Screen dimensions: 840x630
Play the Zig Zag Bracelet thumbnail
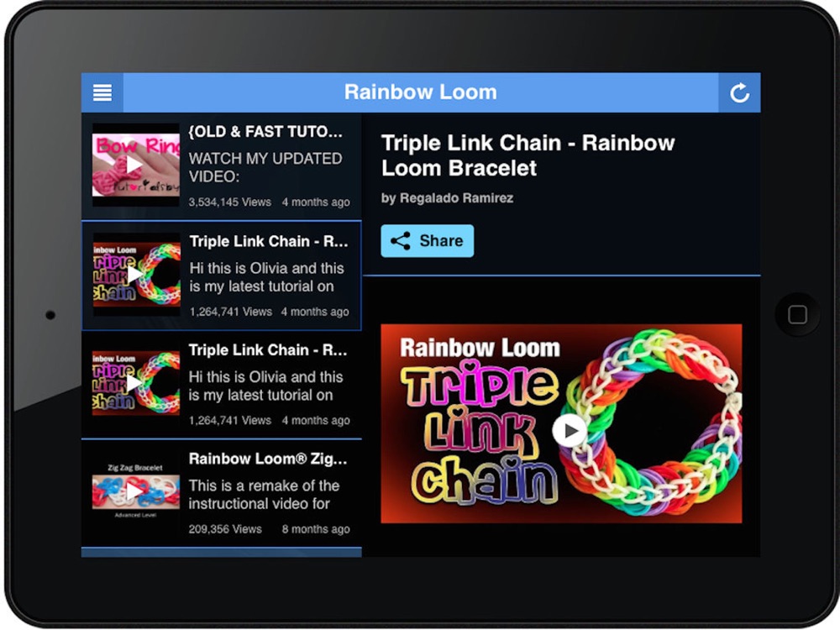[x=136, y=491]
